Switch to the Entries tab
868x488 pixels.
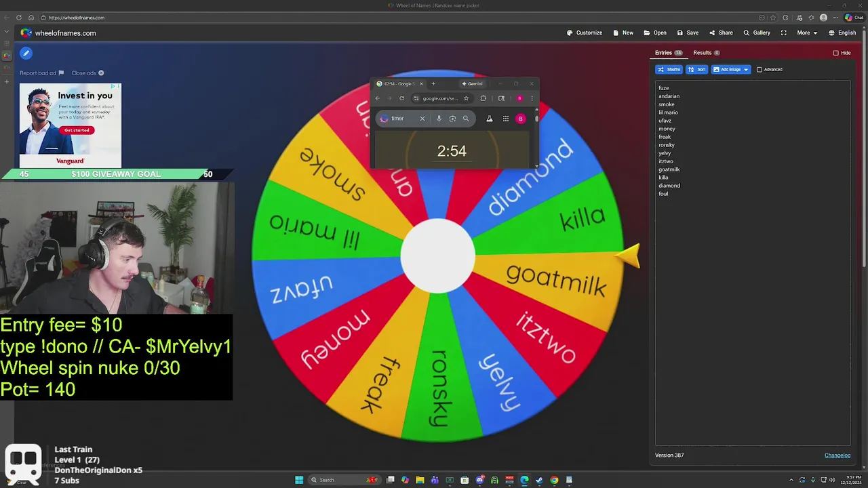(669, 53)
